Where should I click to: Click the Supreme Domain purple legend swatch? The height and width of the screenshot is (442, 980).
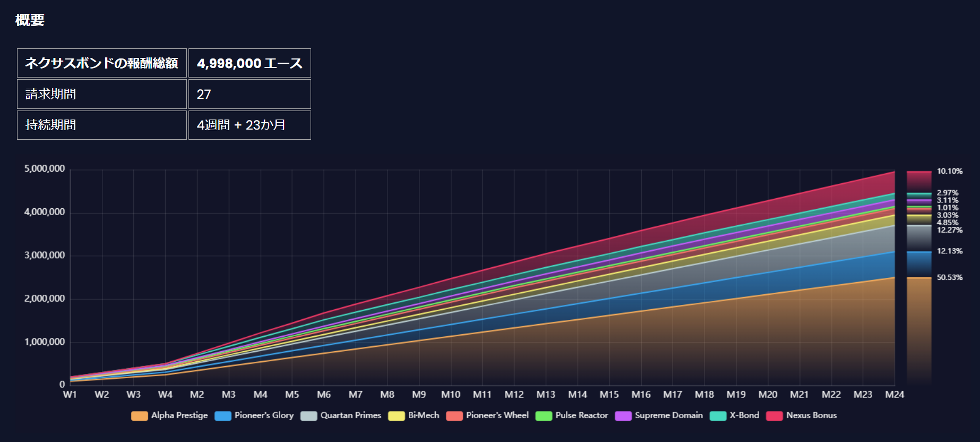pos(623,415)
